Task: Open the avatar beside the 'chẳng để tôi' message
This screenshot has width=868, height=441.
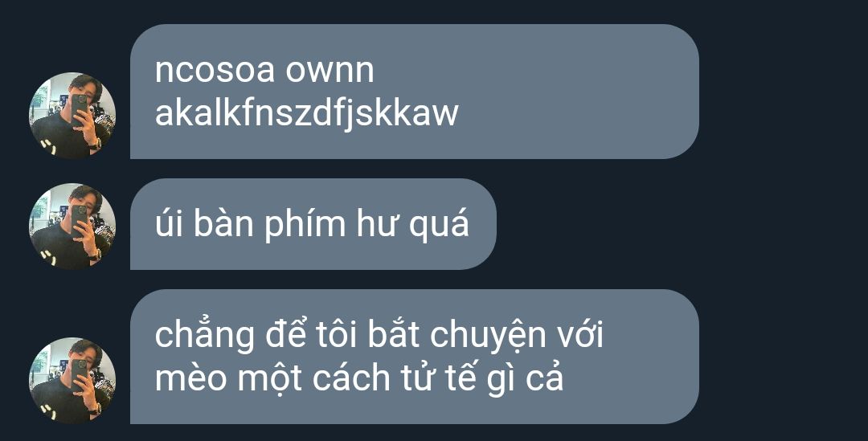Action: point(72,381)
